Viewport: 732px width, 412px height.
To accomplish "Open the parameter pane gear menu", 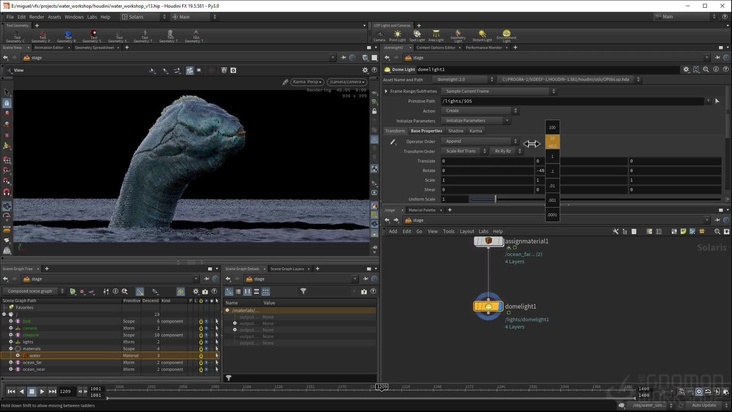I will (686, 69).
